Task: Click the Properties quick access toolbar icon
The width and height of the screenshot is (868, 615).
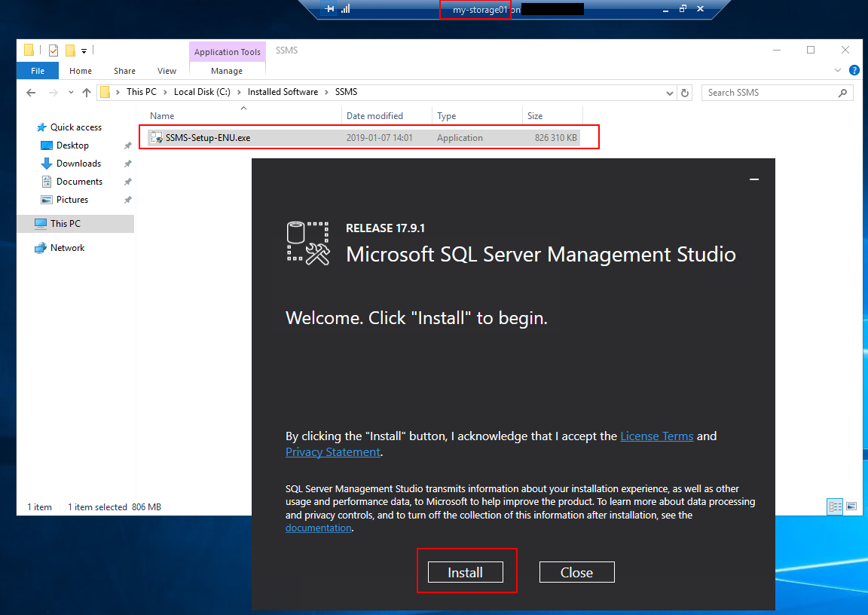Action: point(53,50)
